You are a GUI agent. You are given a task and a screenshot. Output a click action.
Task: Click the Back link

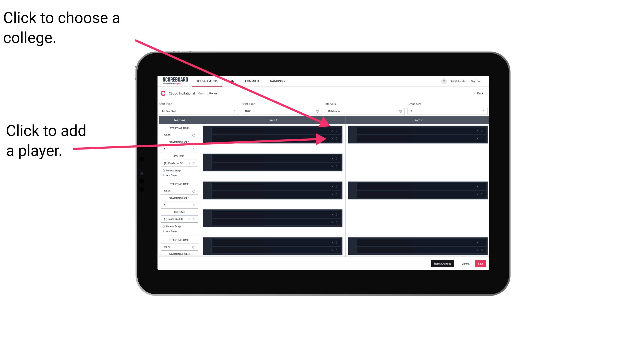point(479,93)
